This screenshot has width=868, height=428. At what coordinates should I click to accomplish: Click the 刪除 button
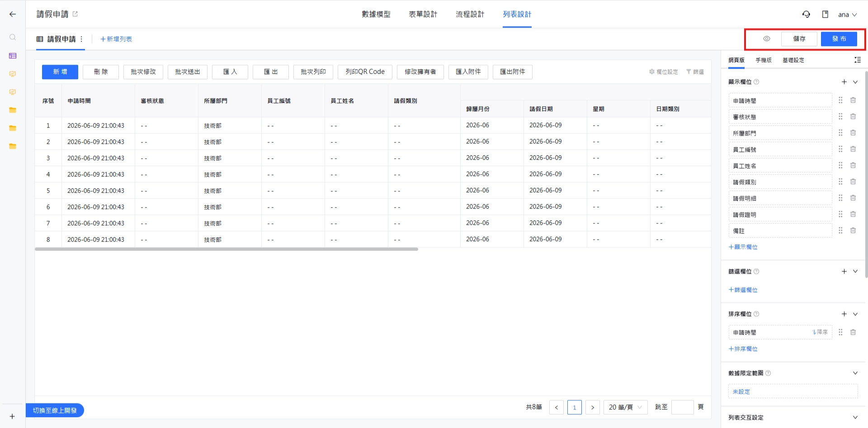coord(101,72)
